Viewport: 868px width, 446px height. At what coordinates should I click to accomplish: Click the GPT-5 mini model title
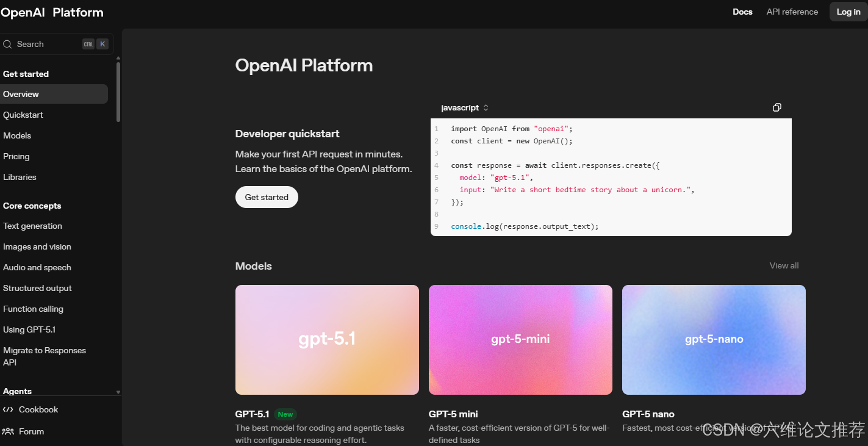(453, 414)
